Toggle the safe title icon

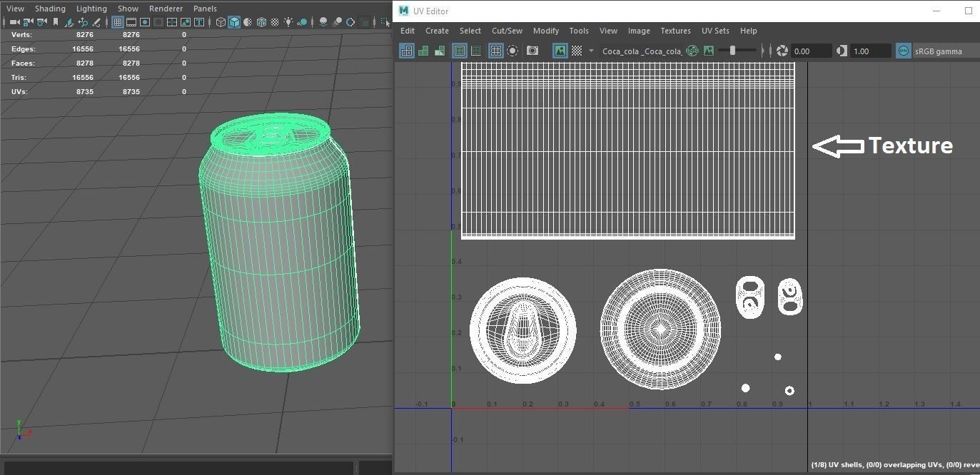pos(199,22)
